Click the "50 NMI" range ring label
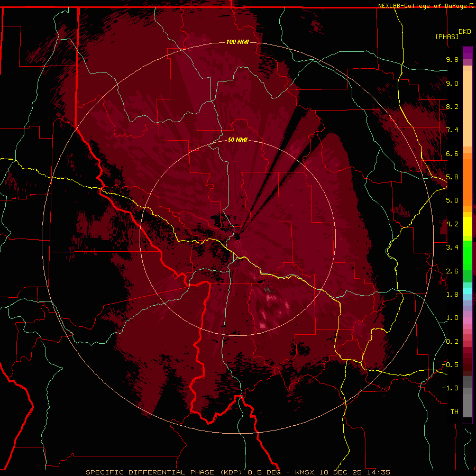Viewport: 476px width, 476px height. 237,140
